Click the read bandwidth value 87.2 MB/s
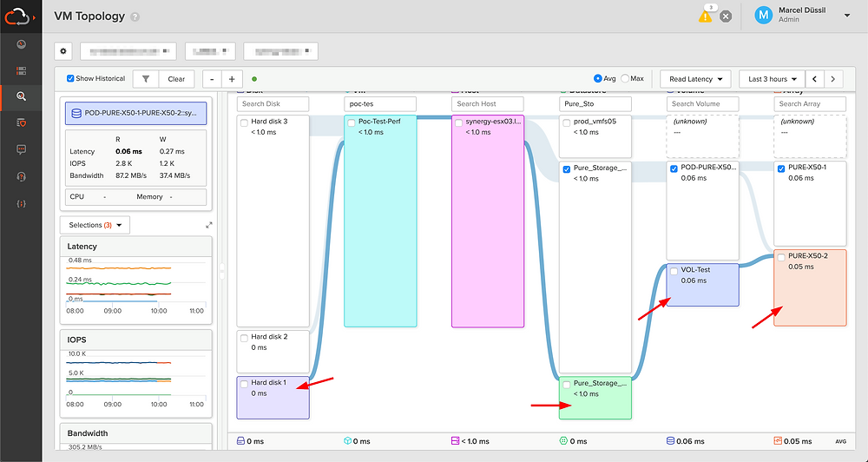Screen dimensions: 868x462 129,175
